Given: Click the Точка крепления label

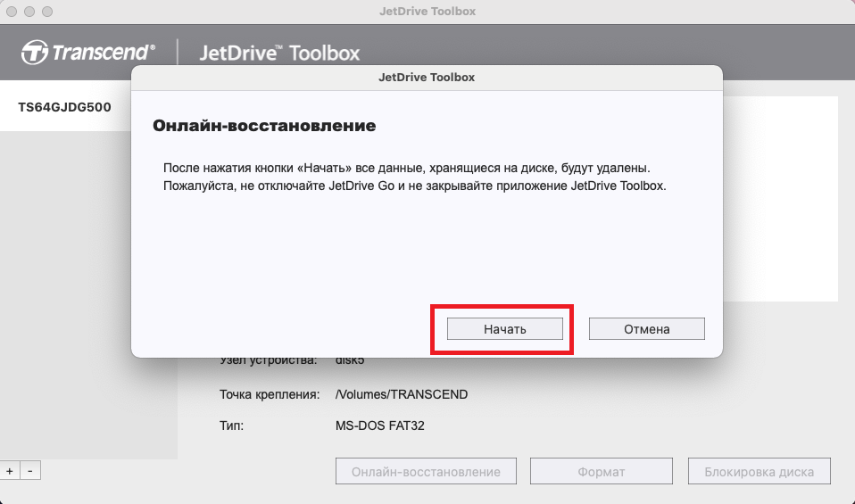Looking at the screenshot, I should click(x=270, y=394).
